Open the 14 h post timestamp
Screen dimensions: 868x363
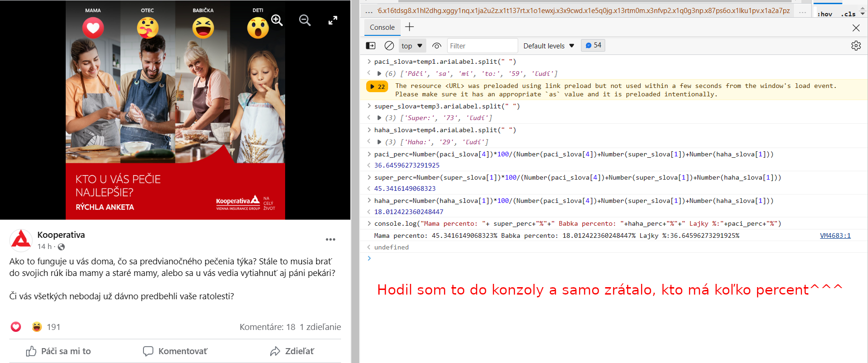pos(44,247)
